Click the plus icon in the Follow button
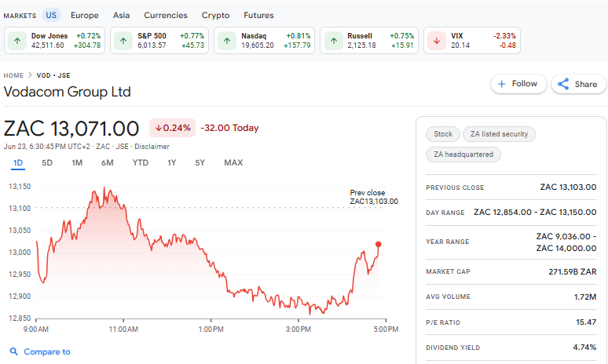The image size is (608, 364). [501, 84]
